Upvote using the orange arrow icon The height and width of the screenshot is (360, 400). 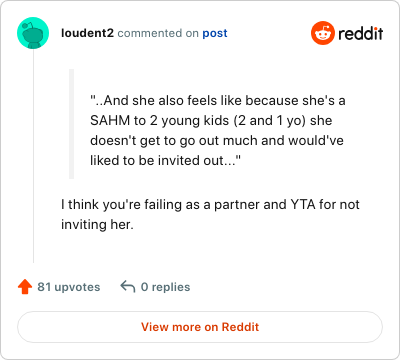click(25, 287)
